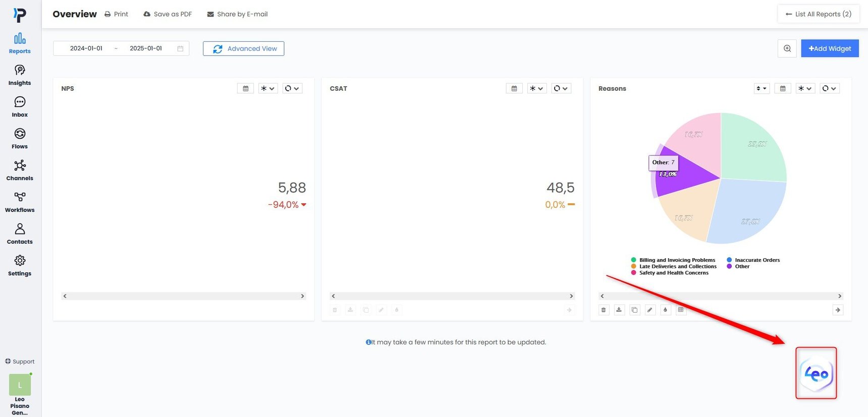The image size is (868, 417).
Task: Open the Leo Pisano user avatar
Action: [x=20, y=385]
